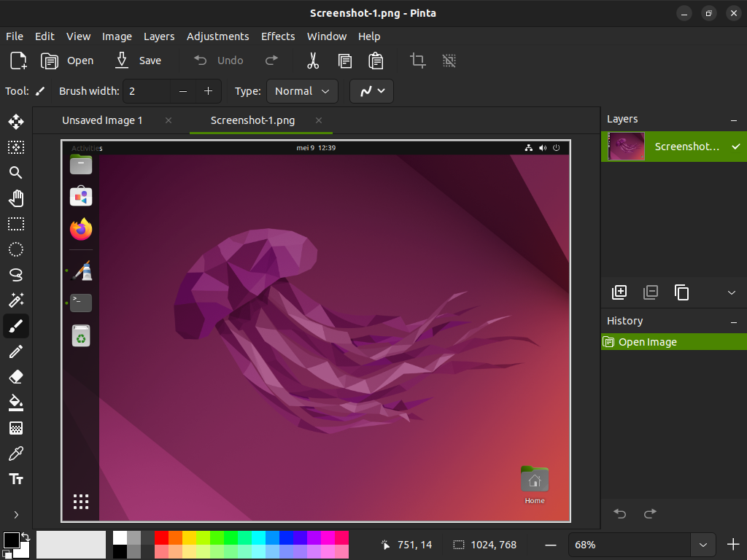Screen dimensions: 747x560
Task: Click the Cut scissors icon
Action: (312, 61)
